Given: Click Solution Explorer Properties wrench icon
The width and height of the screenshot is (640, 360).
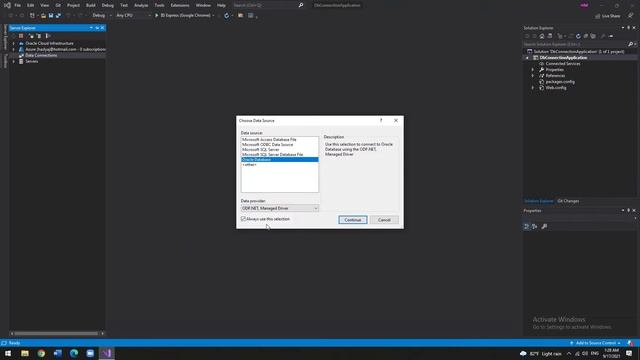Looking at the screenshot, I should click(603, 36).
